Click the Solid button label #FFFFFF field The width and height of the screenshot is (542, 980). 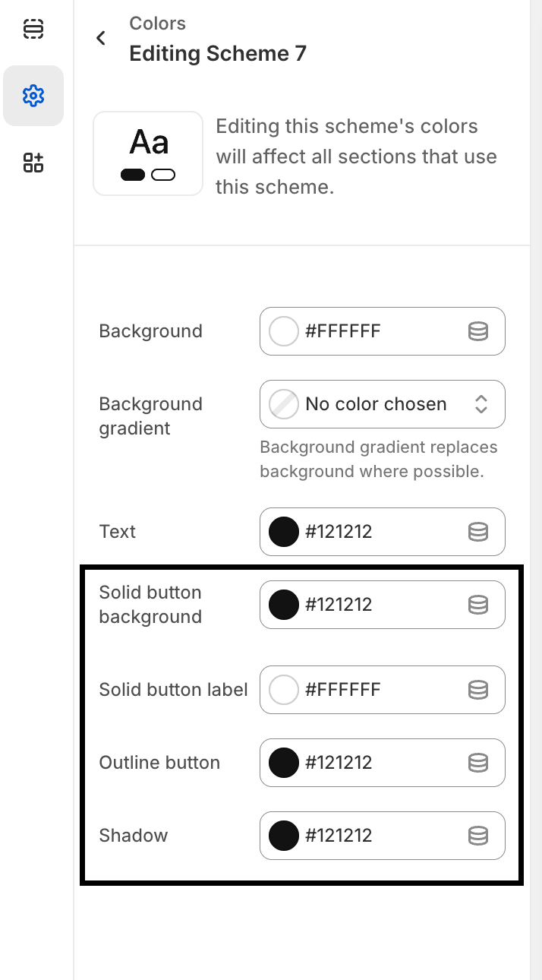pos(343,690)
